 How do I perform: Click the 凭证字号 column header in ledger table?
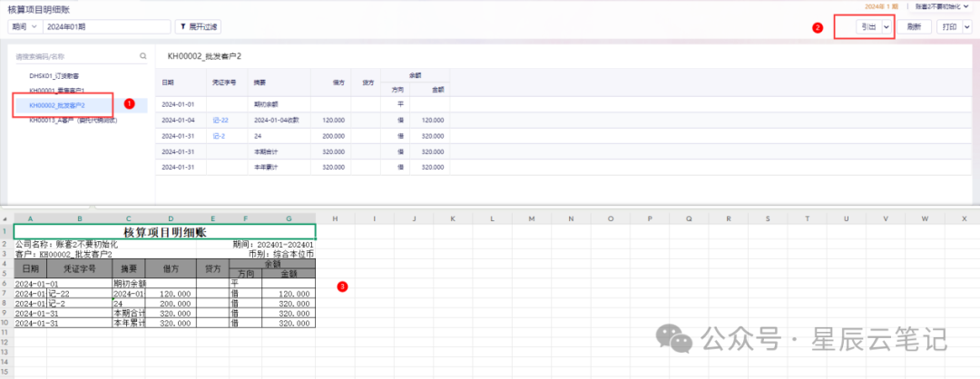coord(227,82)
